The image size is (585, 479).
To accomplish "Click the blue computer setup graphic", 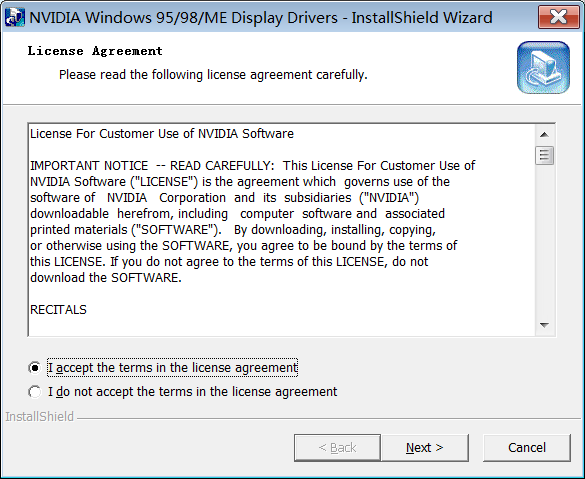I will pos(543,68).
